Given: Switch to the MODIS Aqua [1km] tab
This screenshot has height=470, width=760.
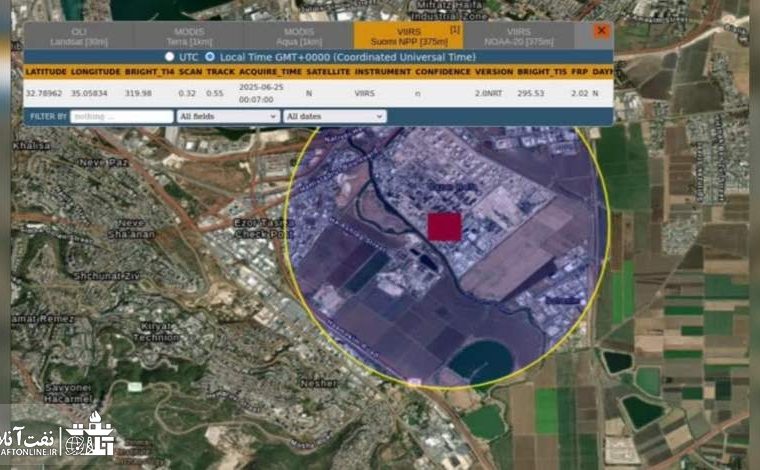Looking at the screenshot, I should (299, 37).
